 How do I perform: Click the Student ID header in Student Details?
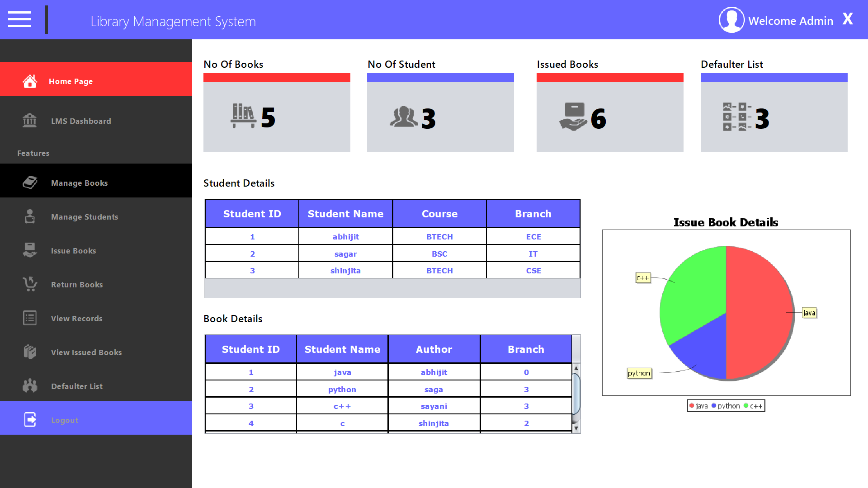pyautogui.click(x=252, y=214)
